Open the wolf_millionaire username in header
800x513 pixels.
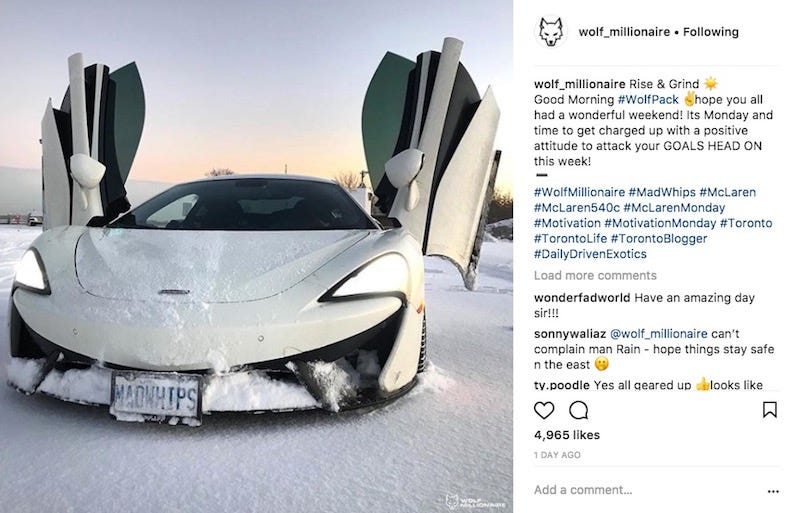pyautogui.click(x=624, y=32)
